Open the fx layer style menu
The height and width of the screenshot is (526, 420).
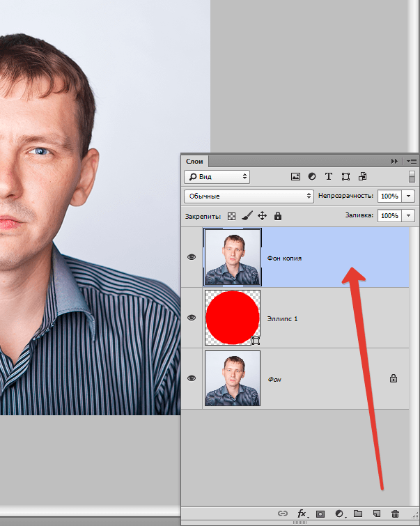pos(302,513)
